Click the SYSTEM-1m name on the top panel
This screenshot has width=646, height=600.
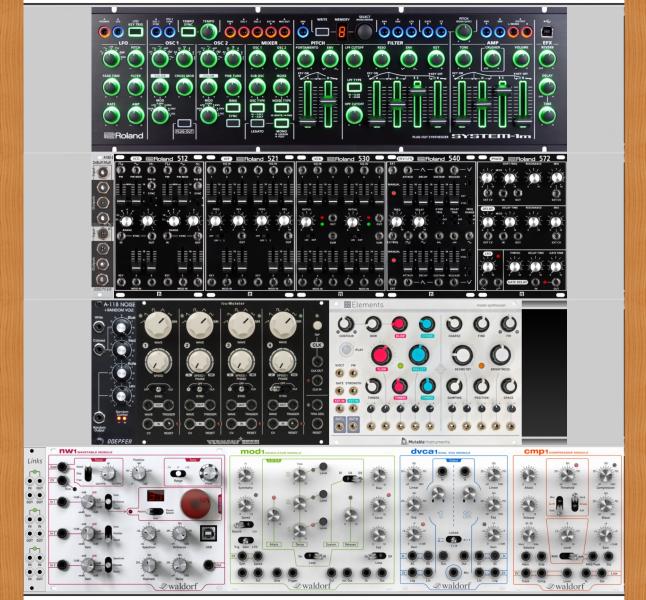(491, 136)
